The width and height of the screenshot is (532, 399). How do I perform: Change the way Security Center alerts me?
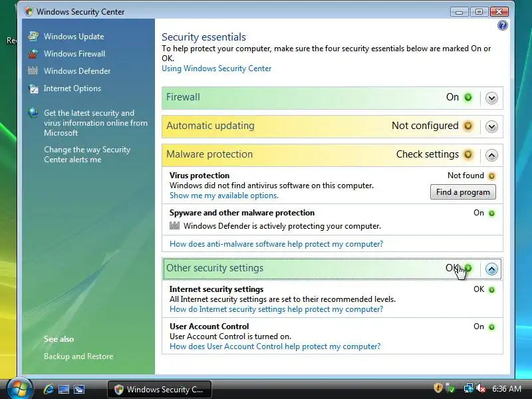point(87,154)
